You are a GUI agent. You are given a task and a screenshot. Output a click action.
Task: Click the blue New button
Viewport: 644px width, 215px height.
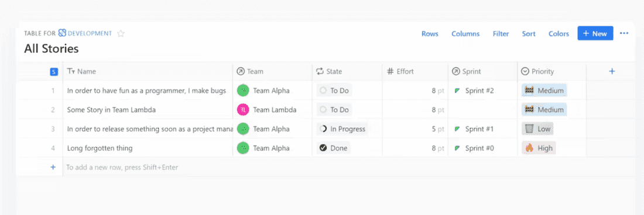coord(595,33)
